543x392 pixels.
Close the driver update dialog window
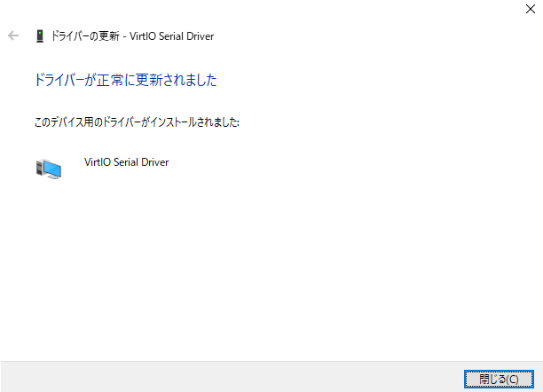[x=531, y=9]
